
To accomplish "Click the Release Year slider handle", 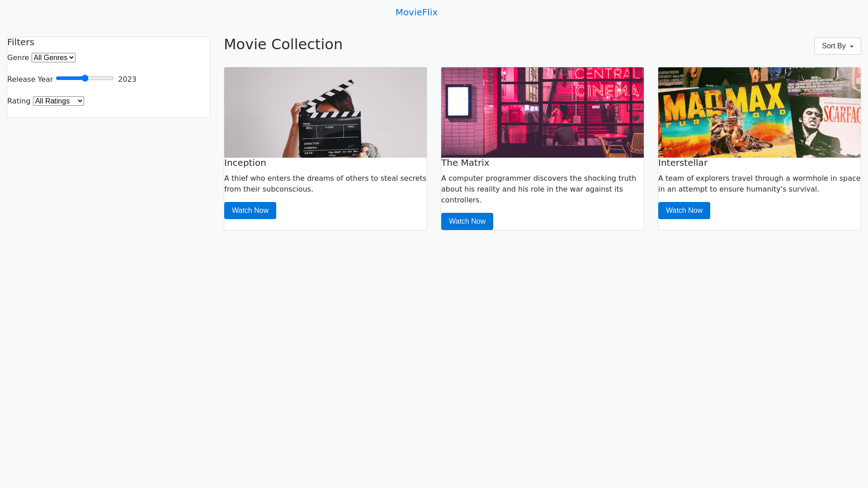I will [x=85, y=78].
